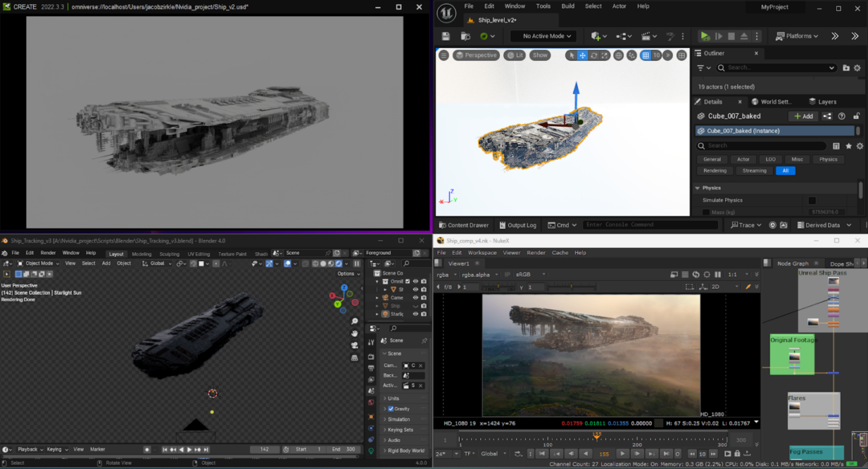Click the All filter button under Cube_007_baked
Image resolution: width=868 pixels, height=469 pixels.
785,170
